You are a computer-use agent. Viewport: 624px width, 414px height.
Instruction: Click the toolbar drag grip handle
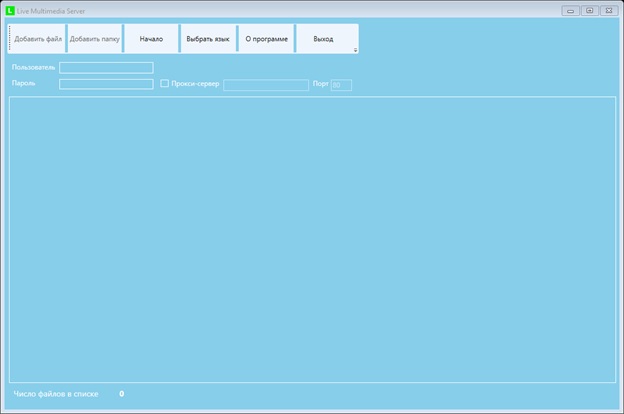click(9, 38)
